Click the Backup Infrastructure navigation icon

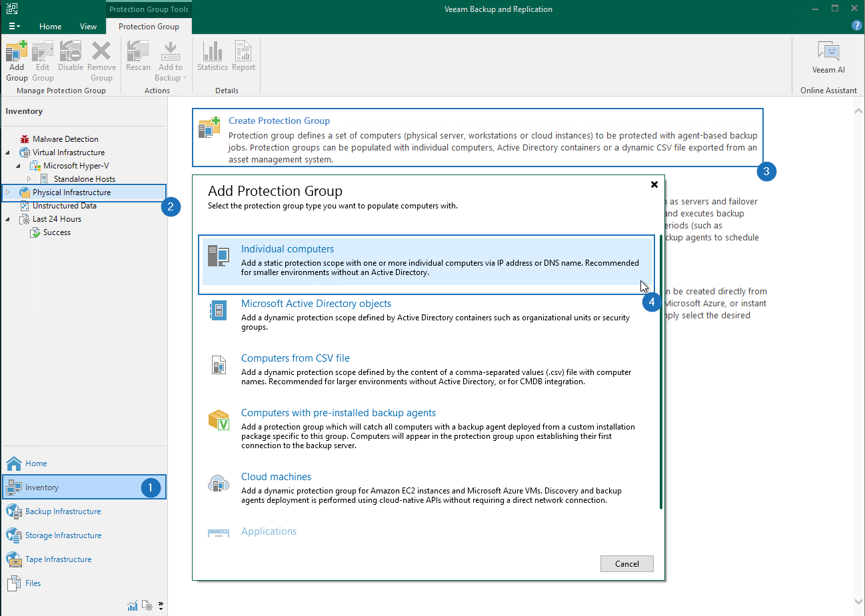point(13,511)
